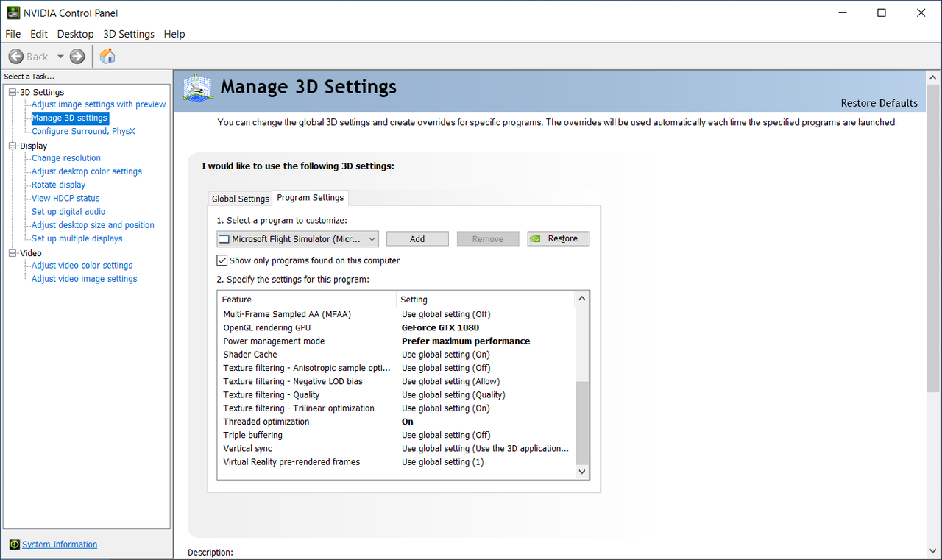
Task: Open Change resolution page
Action: tap(66, 158)
